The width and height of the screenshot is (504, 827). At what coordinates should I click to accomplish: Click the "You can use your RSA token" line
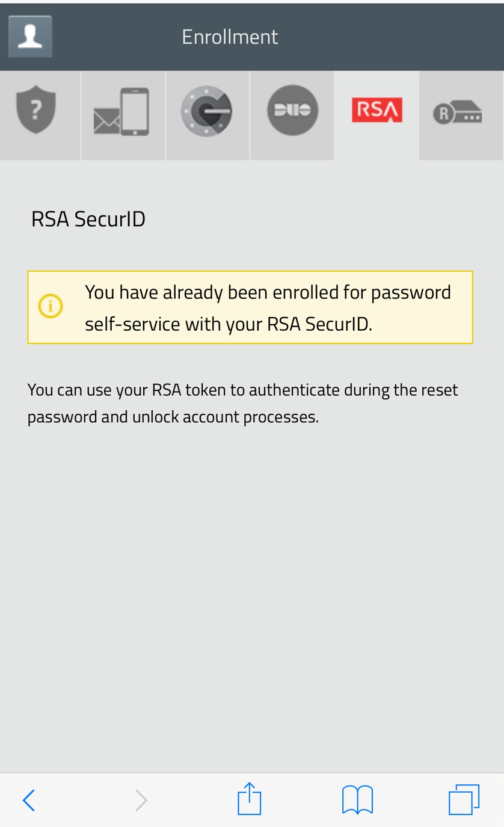click(242, 390)
